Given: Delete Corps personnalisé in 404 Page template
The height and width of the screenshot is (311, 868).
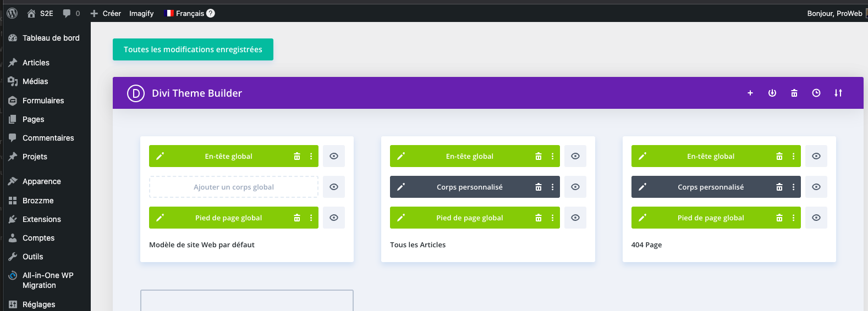Looking at the screenshot, I should [779, 187].
